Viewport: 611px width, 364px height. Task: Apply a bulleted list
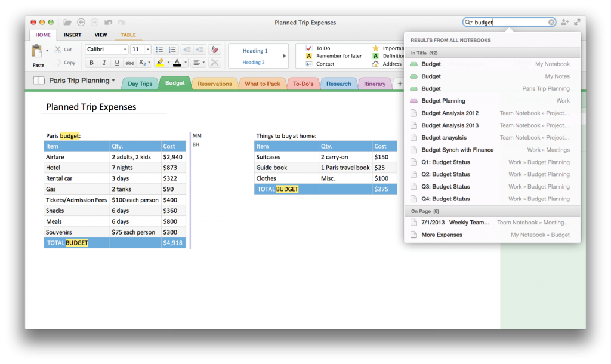click(x=158, y=49)
